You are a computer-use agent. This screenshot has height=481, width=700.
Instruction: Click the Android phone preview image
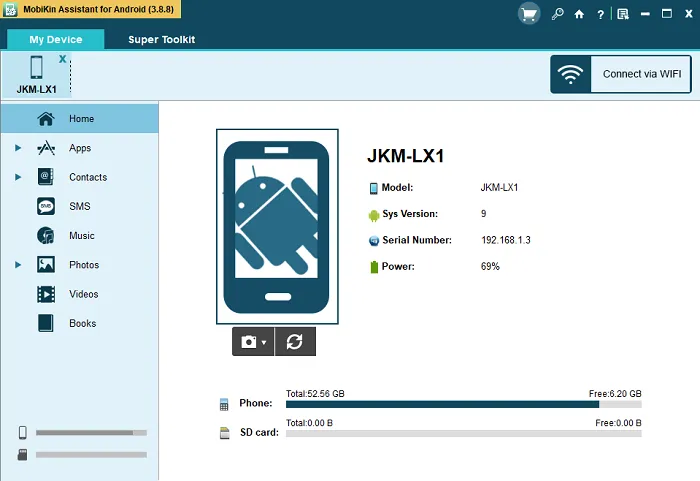(277, 226)
